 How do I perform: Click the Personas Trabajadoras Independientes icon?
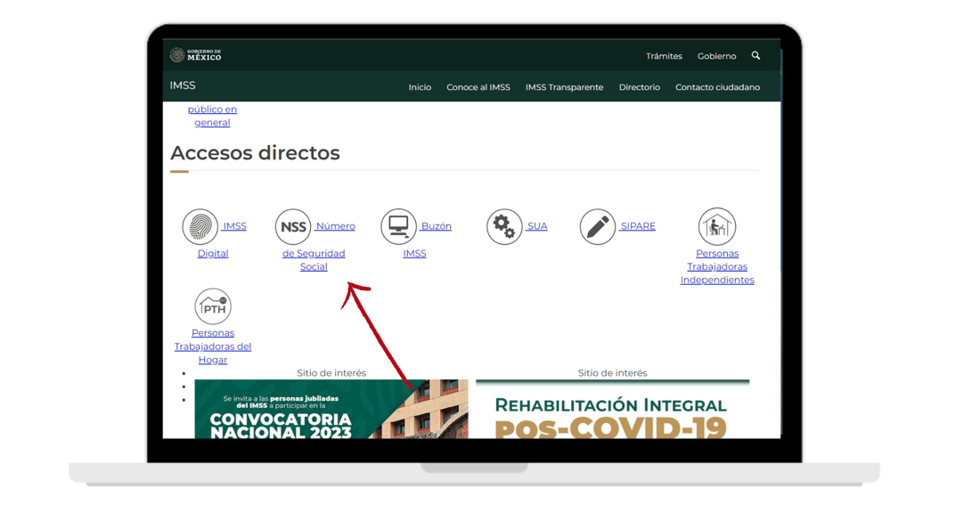coord(717,225)
